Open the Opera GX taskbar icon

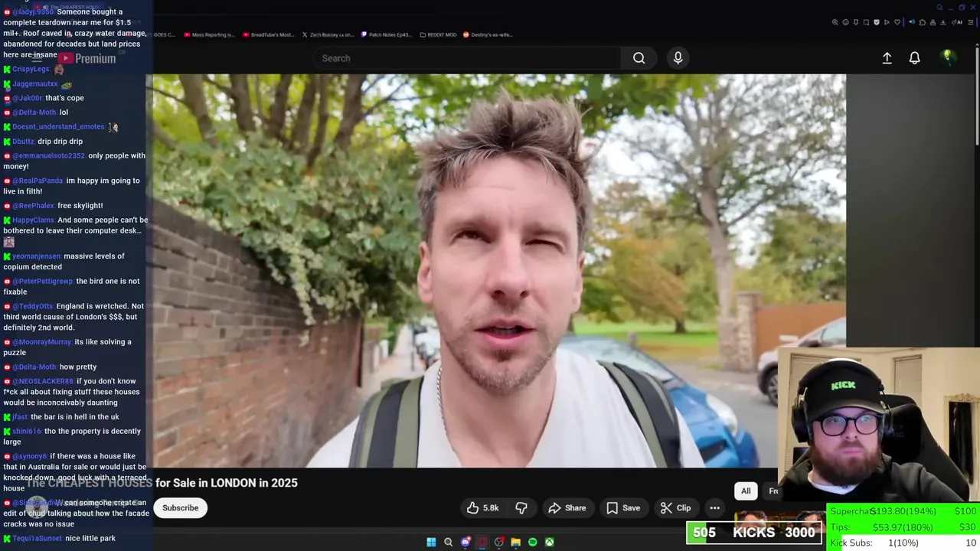click(x=482, y=542)
